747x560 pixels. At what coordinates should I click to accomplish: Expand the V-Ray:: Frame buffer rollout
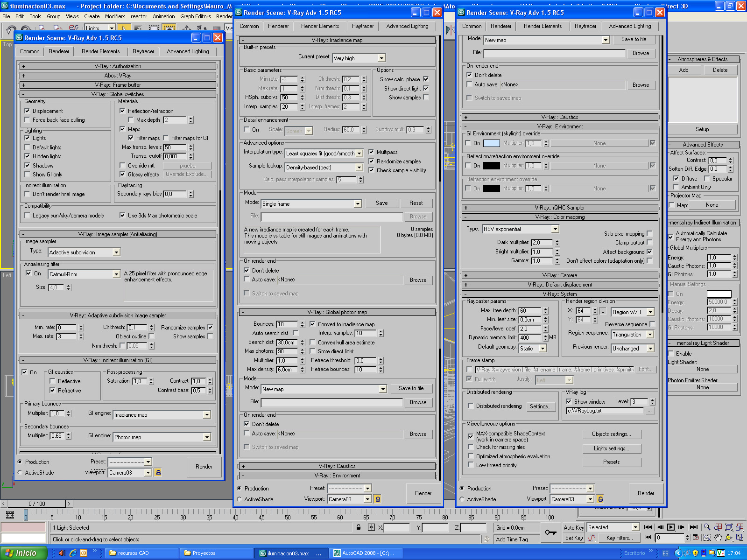click(x=118, y=85)
